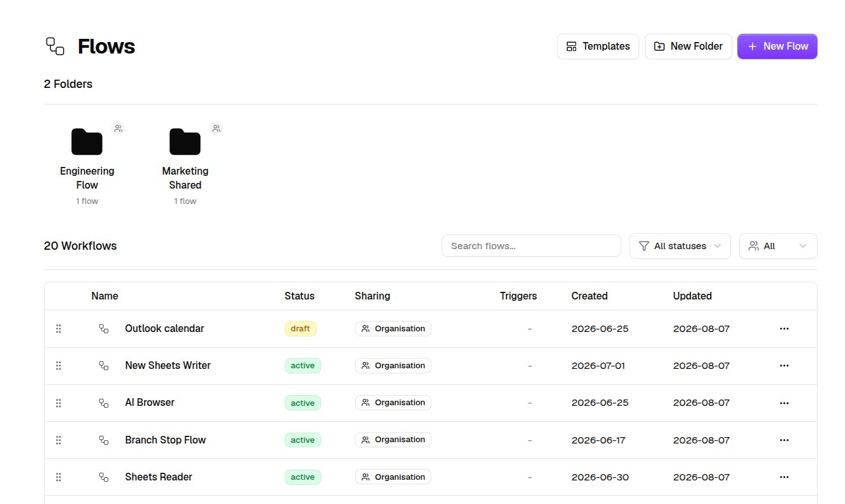This screenshot has width=845, height=504.
Task: Click the Sharing column header
Action: click(372, 296)
